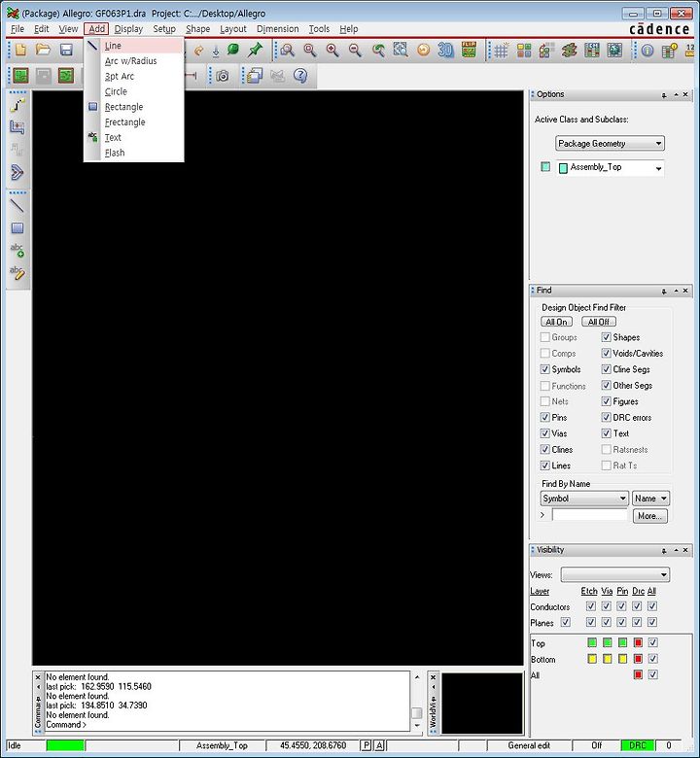
Task: Click the More... button
Action: 649,516
